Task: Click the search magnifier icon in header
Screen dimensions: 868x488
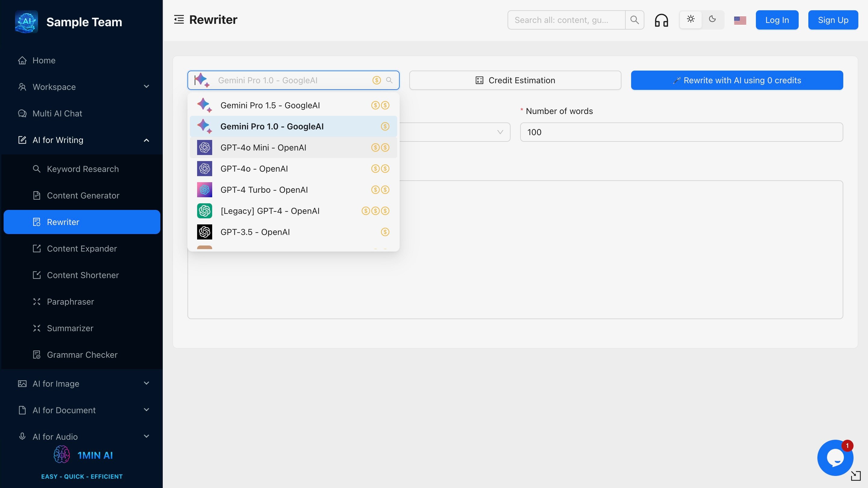Action: [634, 20]
